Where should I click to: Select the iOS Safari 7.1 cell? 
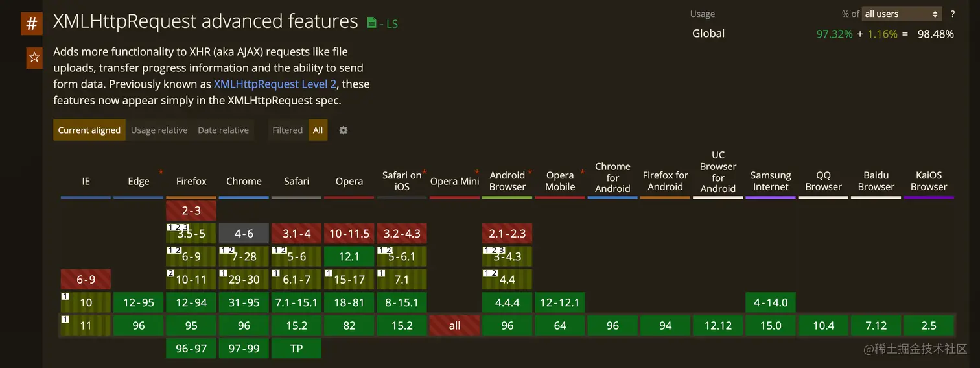point(402,280)
